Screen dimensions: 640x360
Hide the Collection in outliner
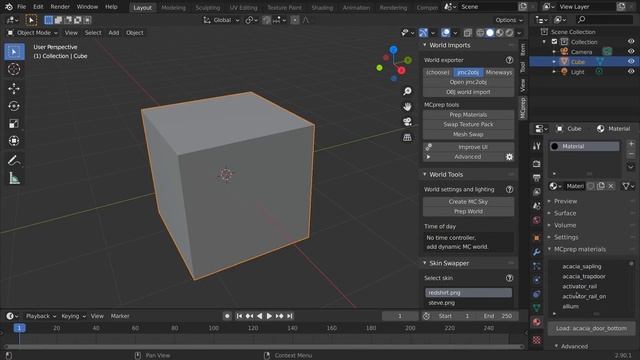[x=631, y=42]
